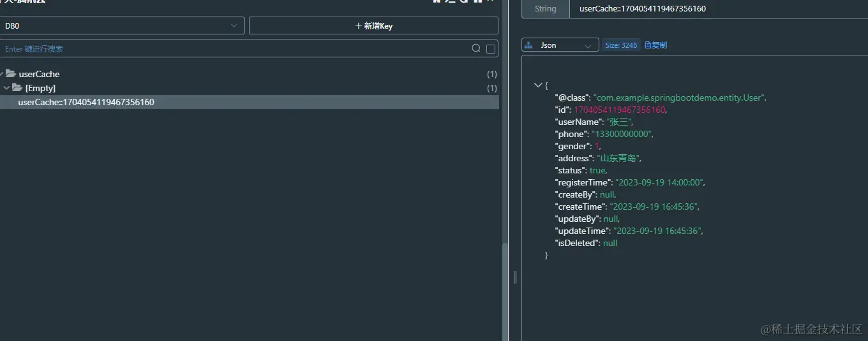The width and height of the screenshot is (868, 341).
Task: Click the 复制 copy link
Action: pos(655,45)
